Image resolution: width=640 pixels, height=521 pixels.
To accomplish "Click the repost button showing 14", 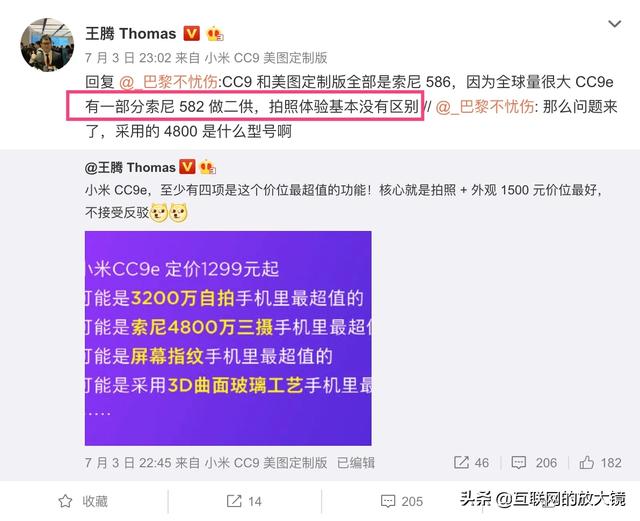I will pyautogui.click(x=244, y=501).
